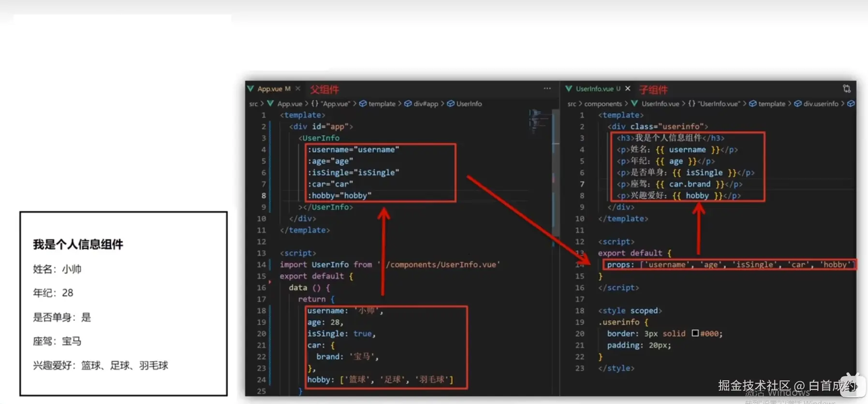Click the ':isSingle="isSingle"' binding line
The width and height of the screenshot is (868, 404).
(x=353, y=173)
